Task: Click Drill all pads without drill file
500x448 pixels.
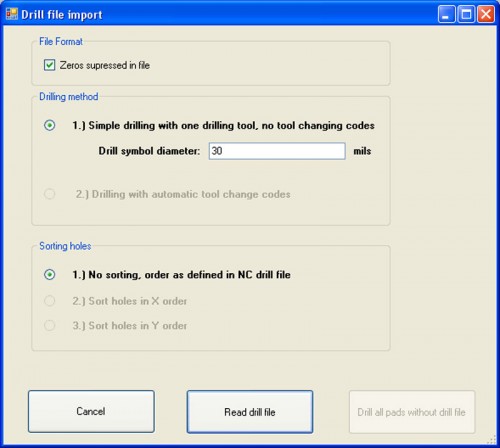Action: [412, 412]
